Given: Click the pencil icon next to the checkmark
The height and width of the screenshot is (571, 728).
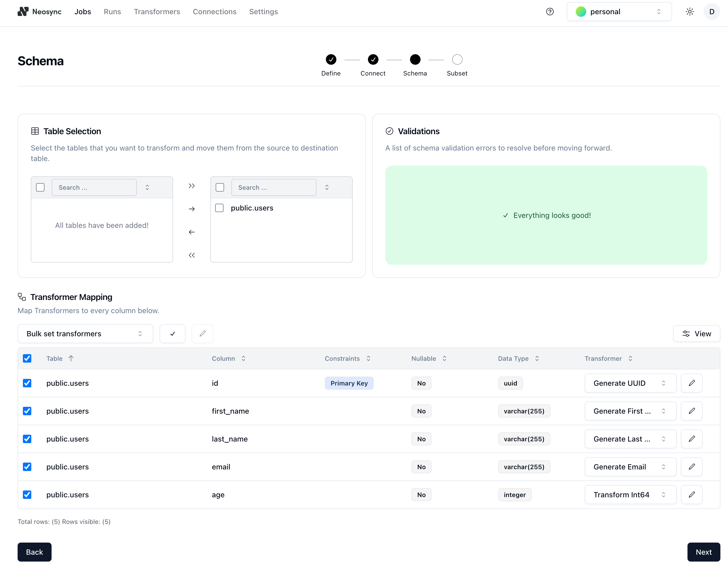Looking at the screenshot, I should click(202, 333).
